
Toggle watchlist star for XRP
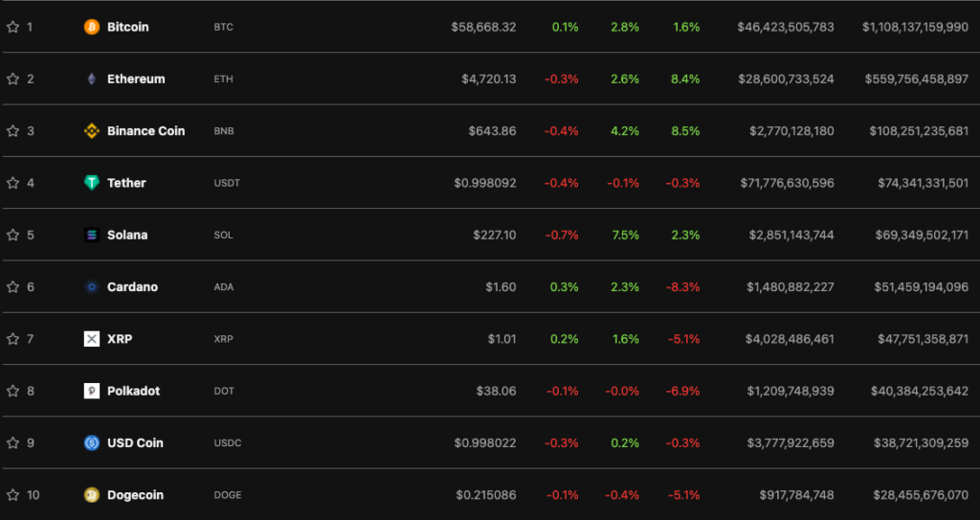click(13, 339)
